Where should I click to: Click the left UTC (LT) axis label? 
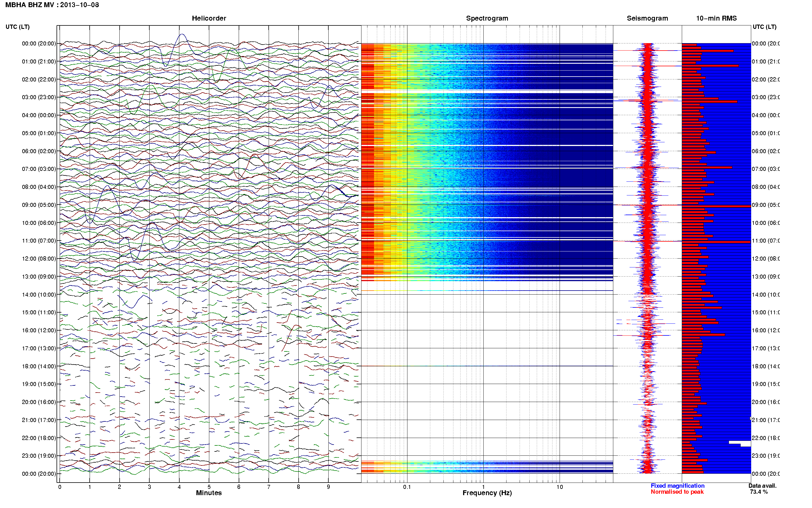pyautogui.click(x=17, y=27)
